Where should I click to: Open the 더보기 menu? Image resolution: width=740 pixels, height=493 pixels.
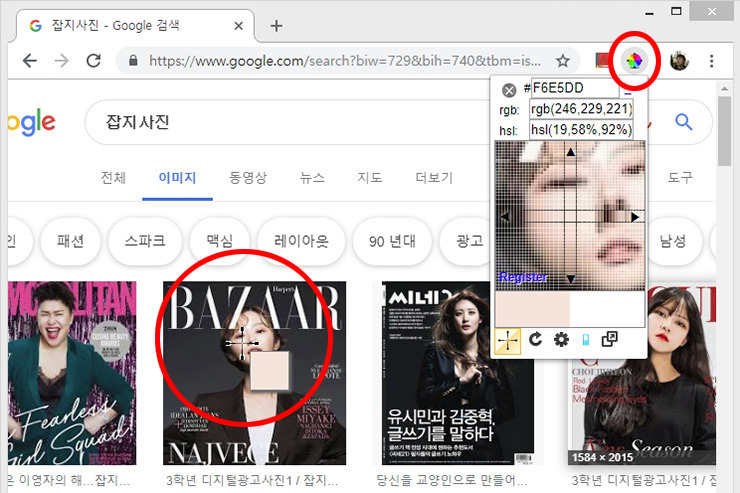pyautogui.click(x=434, y=178)
